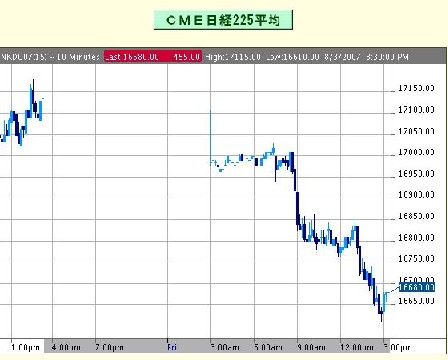
Task: Click the 10 Minutes interval label
Action: [x=77, y=57]
